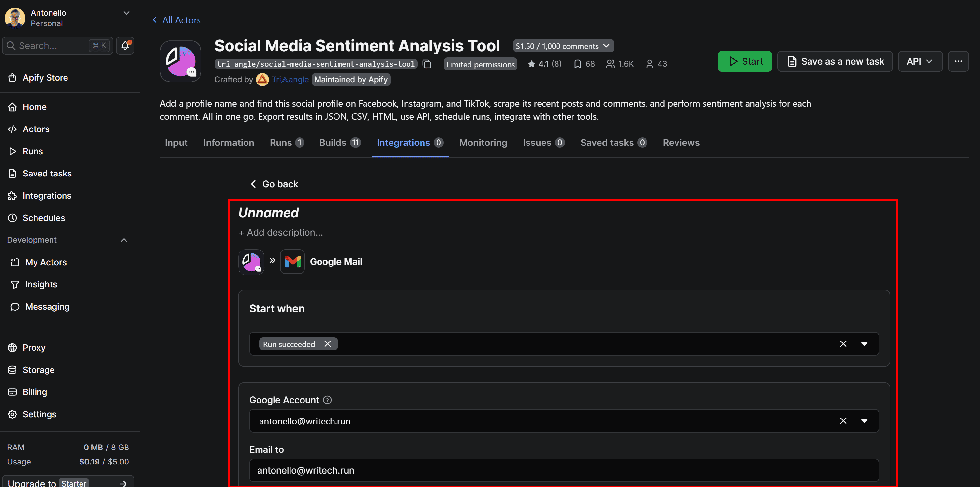Remove the Run succeeded tag
This screenshot has width=980, height=487.
click(x=328, y=344)
